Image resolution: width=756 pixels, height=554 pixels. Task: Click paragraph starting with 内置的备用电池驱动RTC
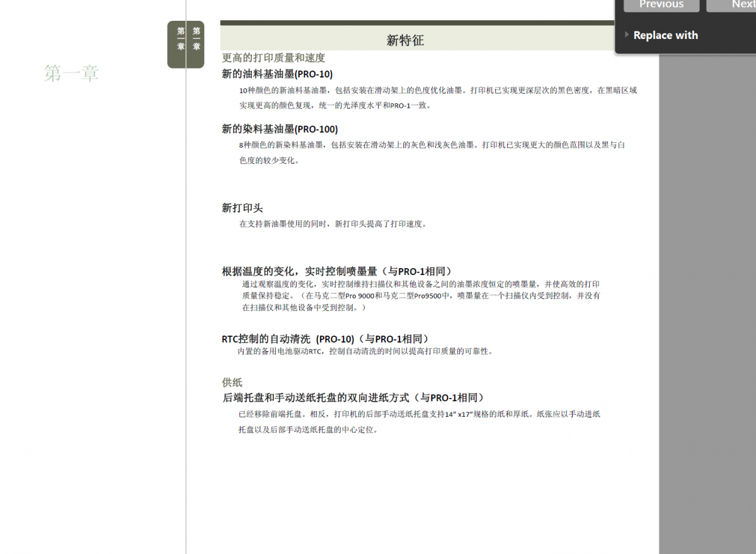coord(365,351)
